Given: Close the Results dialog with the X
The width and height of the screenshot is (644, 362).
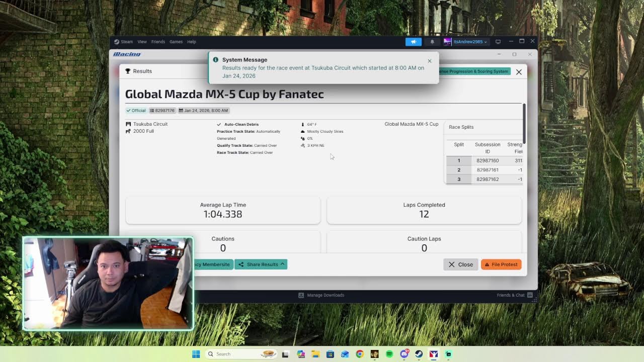Looking at the screenshot, I should pos(519,72).
